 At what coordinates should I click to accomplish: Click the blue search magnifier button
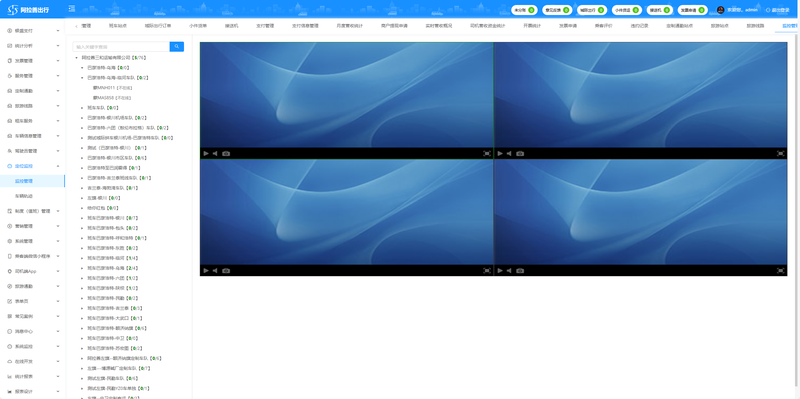pyautogui.click(x=177, y=46)
